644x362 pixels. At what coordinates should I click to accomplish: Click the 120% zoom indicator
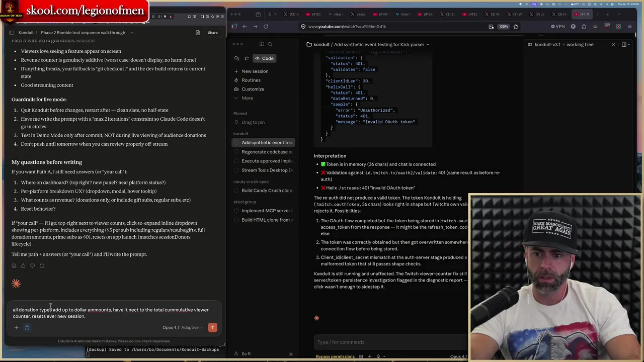click(x=503, y=27)
